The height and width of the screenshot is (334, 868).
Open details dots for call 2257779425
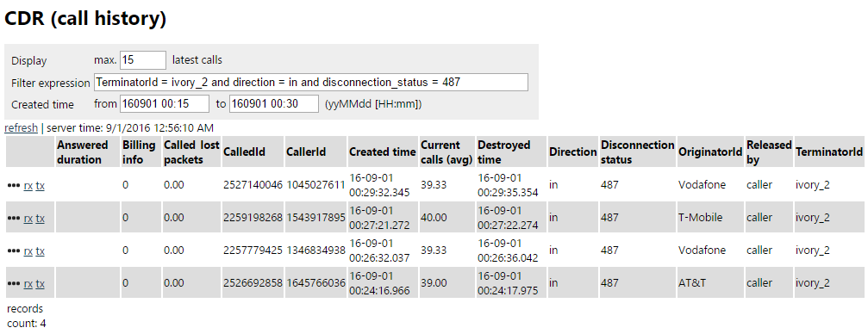[13, 251]
